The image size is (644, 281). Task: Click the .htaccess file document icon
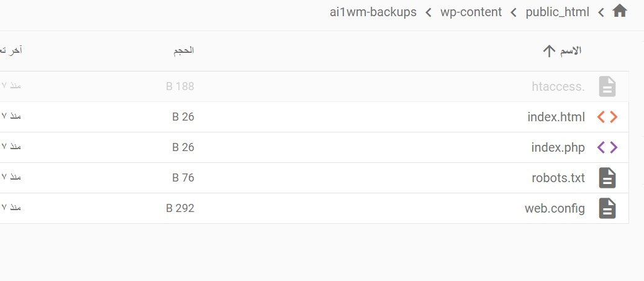click(x=607, y=86)
